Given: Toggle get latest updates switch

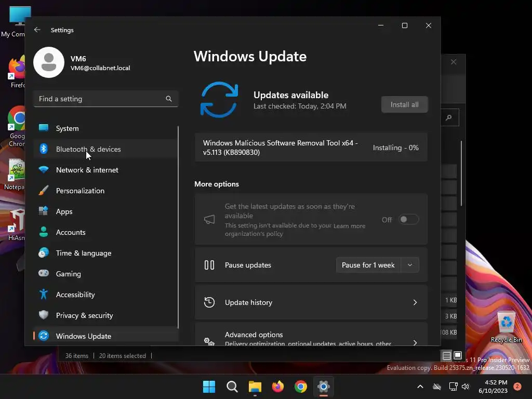Looking at the screenshot, I should coord(408,220).
